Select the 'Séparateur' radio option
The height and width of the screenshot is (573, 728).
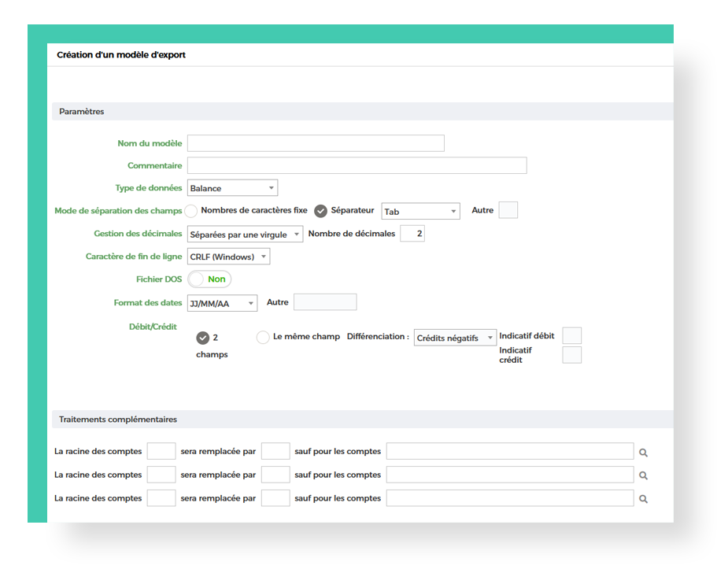pos(320,211)
